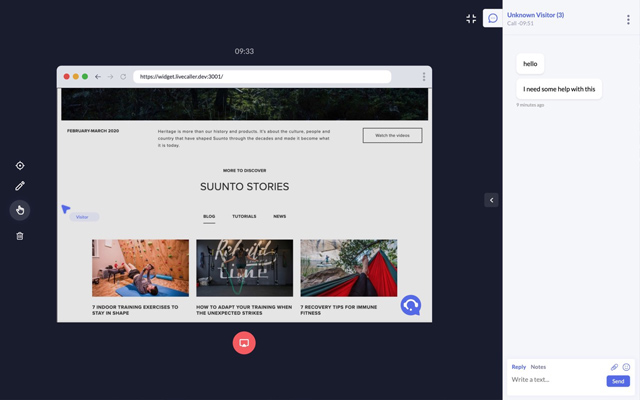Click the blue LiveCaller widget icon
This screenshot has width=640, height=400.
411,305
